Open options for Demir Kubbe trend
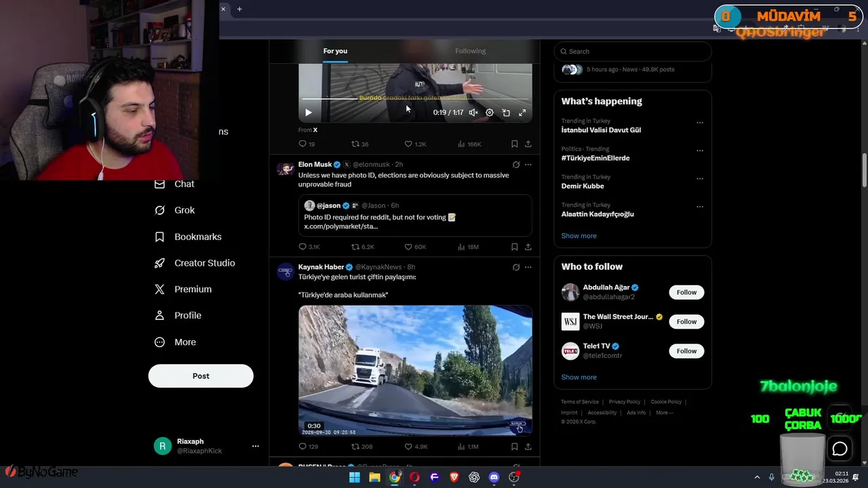868x488 pixels. click(700, 179)
